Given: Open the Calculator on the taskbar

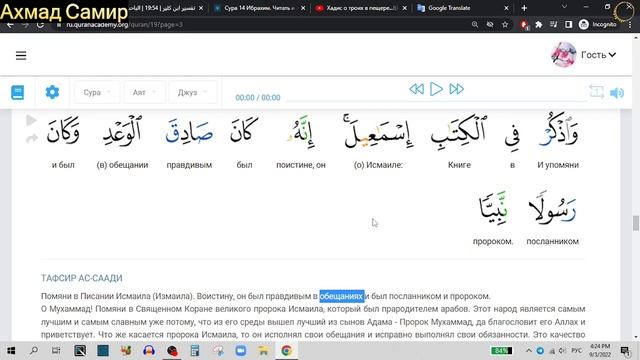Looking at the screenshot, I should pyautogui.click(x=195, y=351).
